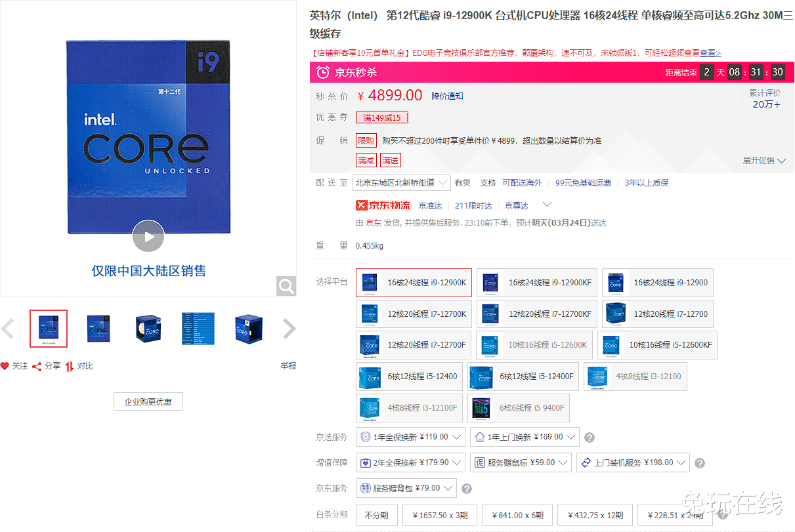Screen dimensions: 795x532
Task: Select the fourth product thumbnail in the carousel
Action: [198, 329]
